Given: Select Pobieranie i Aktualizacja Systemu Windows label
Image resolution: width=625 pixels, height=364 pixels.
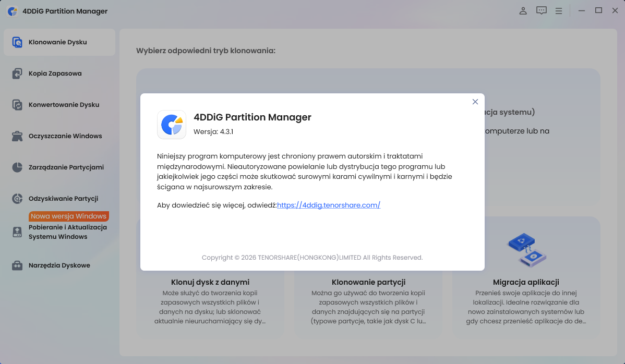Looking at the screenshot, I should (x=68, y=232).
